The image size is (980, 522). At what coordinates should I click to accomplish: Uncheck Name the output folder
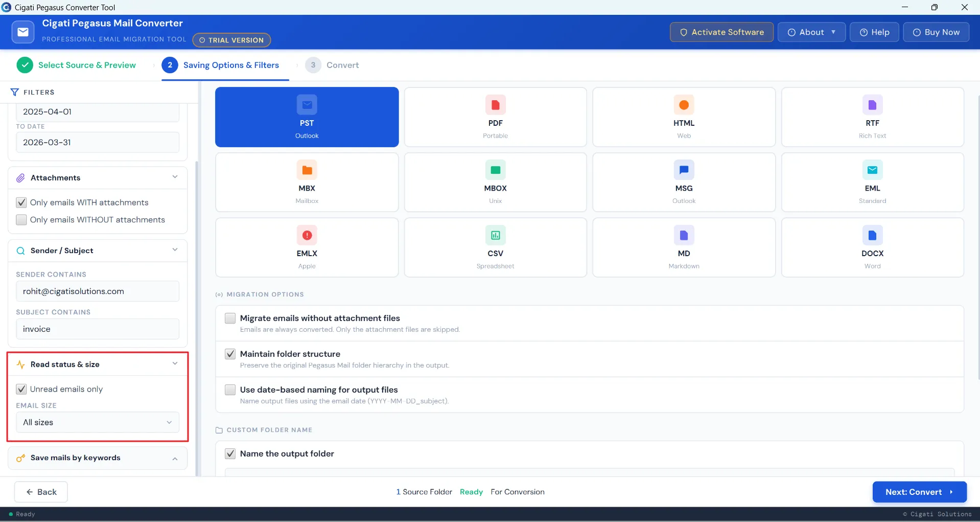point(230,453)
